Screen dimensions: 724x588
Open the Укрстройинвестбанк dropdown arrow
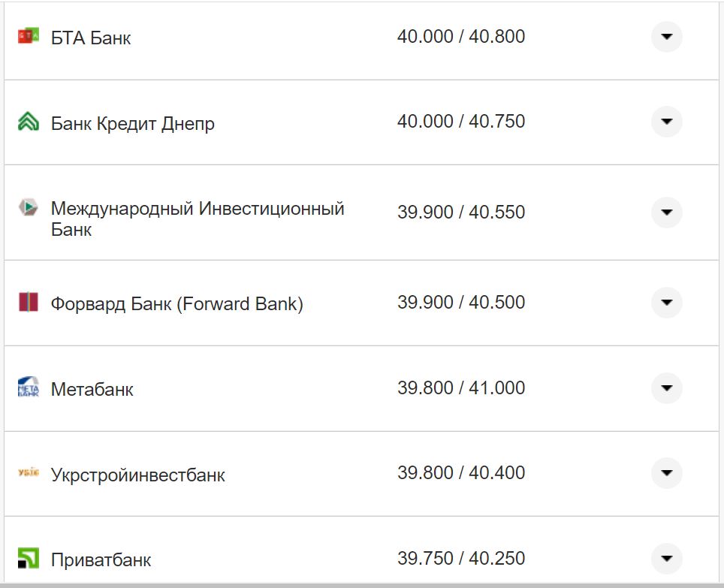pos(666,473)
